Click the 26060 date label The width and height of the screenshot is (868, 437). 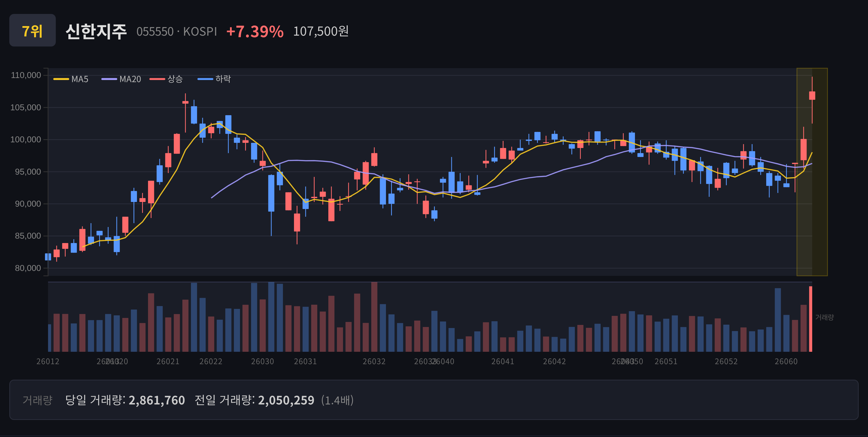[x=786, y=362]
